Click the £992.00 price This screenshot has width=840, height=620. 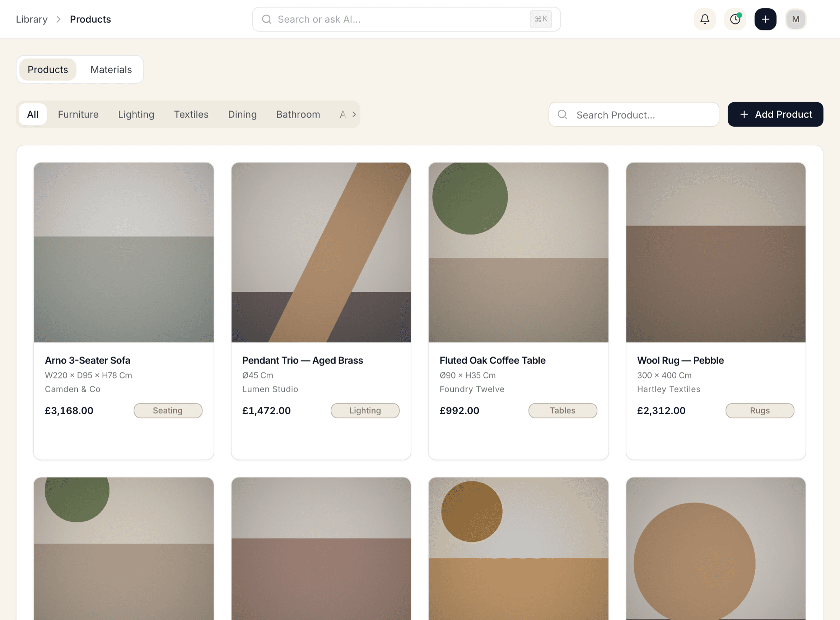point(459,411)
